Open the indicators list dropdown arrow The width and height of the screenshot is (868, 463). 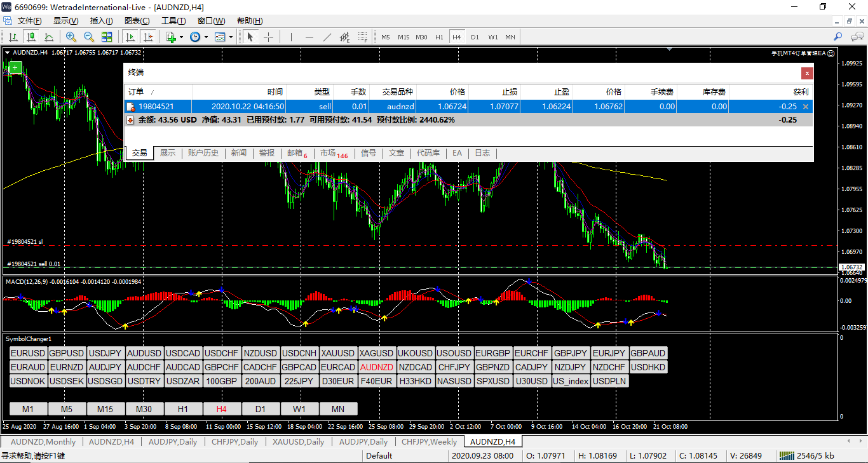[x=181, y=37]
